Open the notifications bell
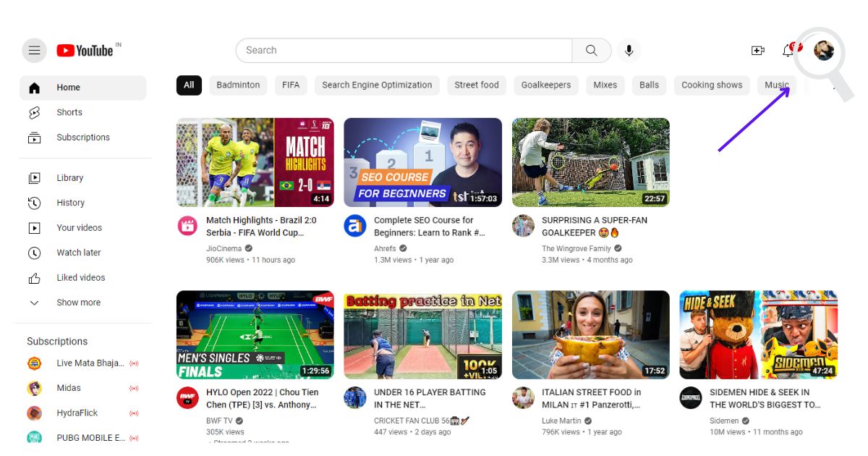Image resolution: width=868 pixels, height=456 pixels. click(788, 50)
